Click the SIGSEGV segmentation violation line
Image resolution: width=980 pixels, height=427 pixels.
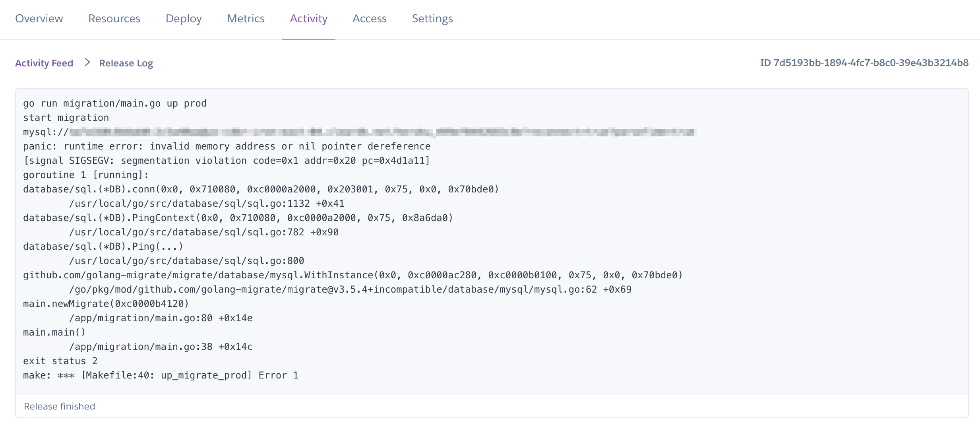[x=227, y=161]
